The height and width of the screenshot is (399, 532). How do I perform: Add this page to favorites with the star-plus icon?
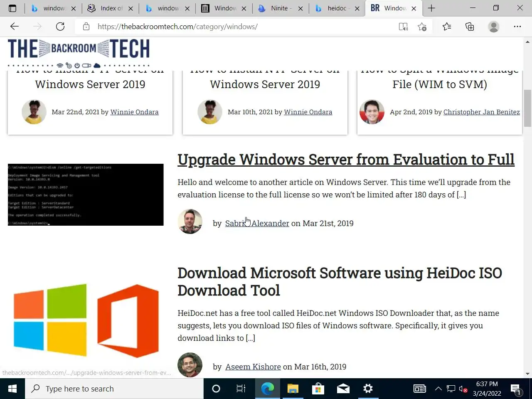[422, 27]
